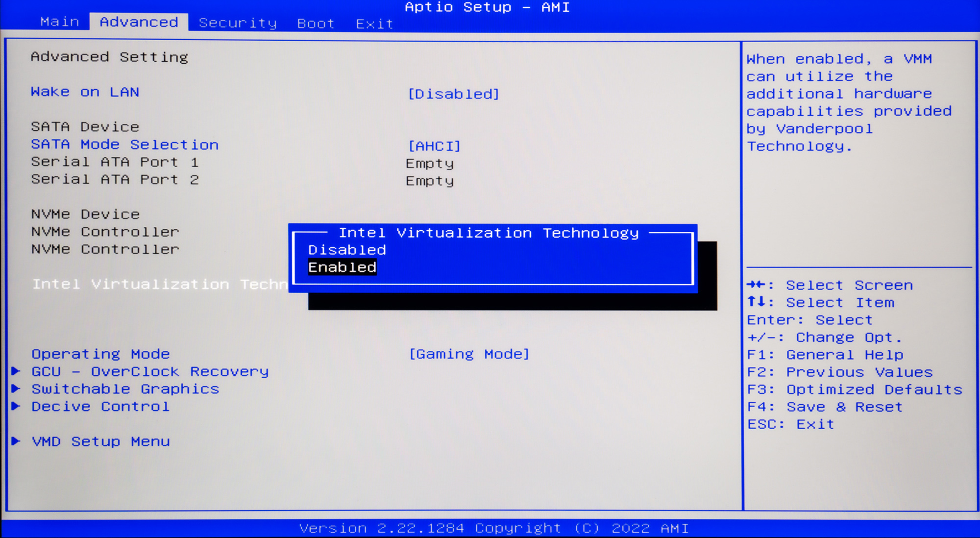Image resolution: width=980 pixels, height=538 pixels.
Task: Open the Gaming Mode value dropdown
Action: tap(469, 354)
